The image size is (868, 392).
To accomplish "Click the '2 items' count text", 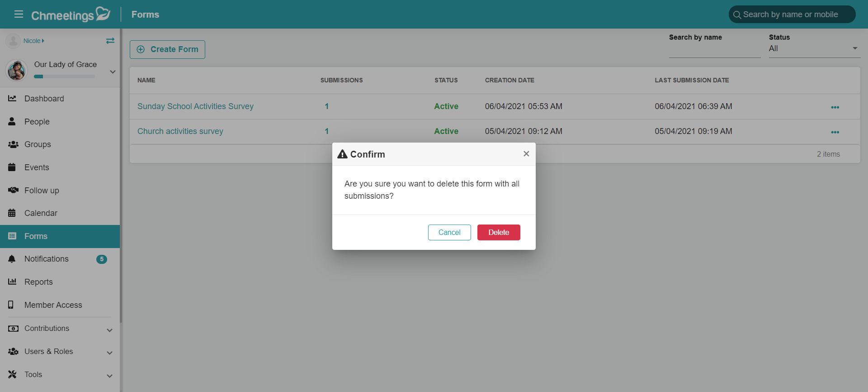I will pyautogui.click(x=828, y=154).
